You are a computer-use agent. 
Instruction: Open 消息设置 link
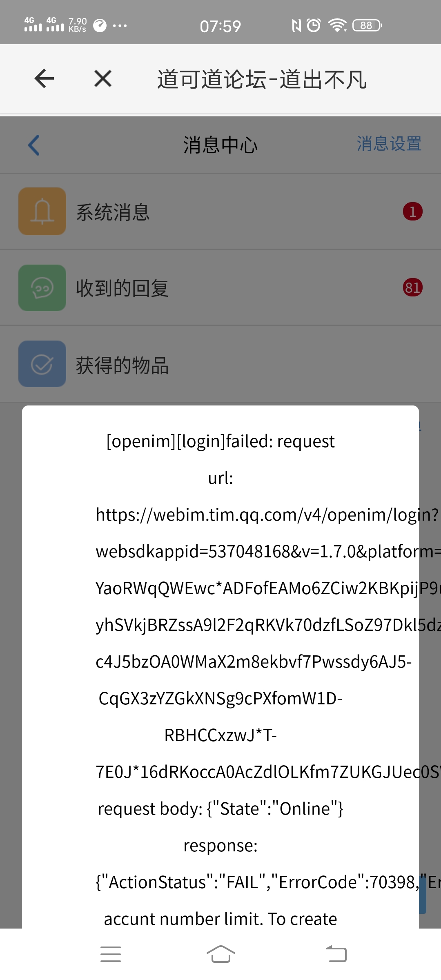(x=389, y=144)
